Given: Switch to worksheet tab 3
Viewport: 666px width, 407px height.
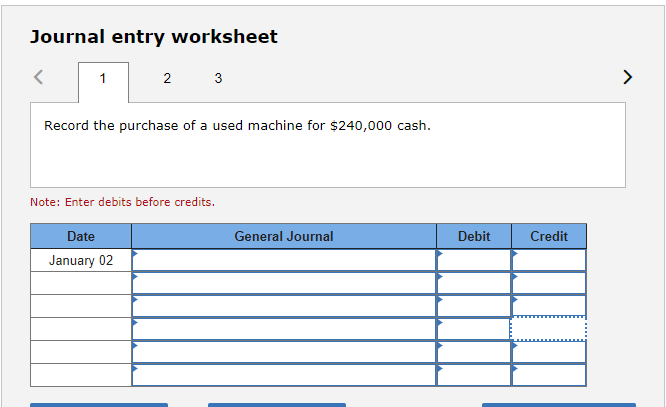Looking at the screenshot, I should pos(218,78).
